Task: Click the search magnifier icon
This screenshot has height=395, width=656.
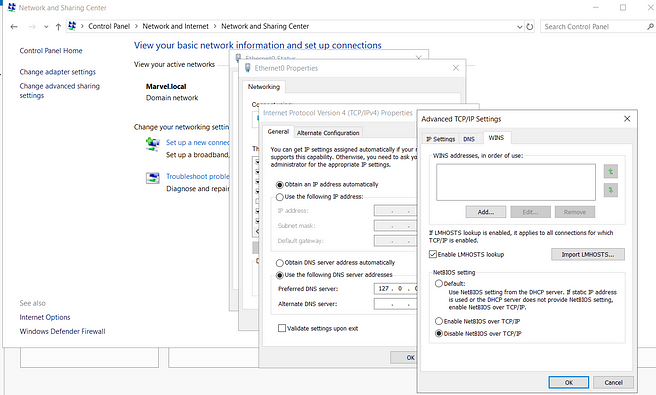Action: [650, 27]
